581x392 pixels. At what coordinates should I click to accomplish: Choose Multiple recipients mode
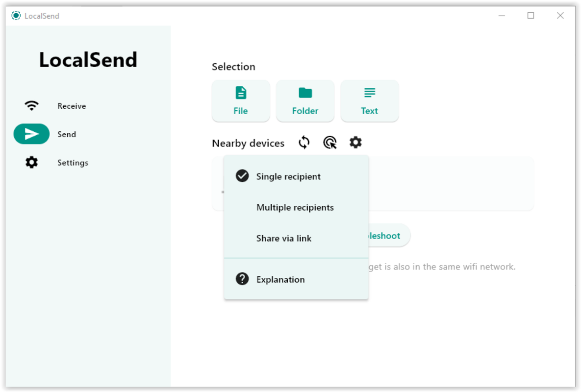coord(296,207)
